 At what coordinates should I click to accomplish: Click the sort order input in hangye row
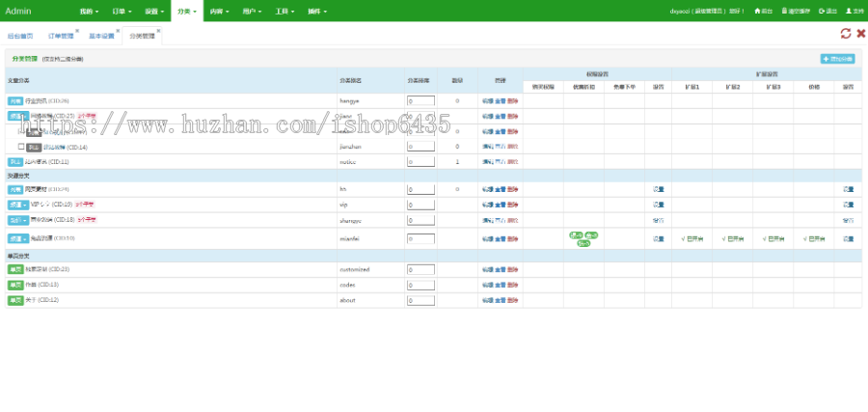click(x=420, y=100)
